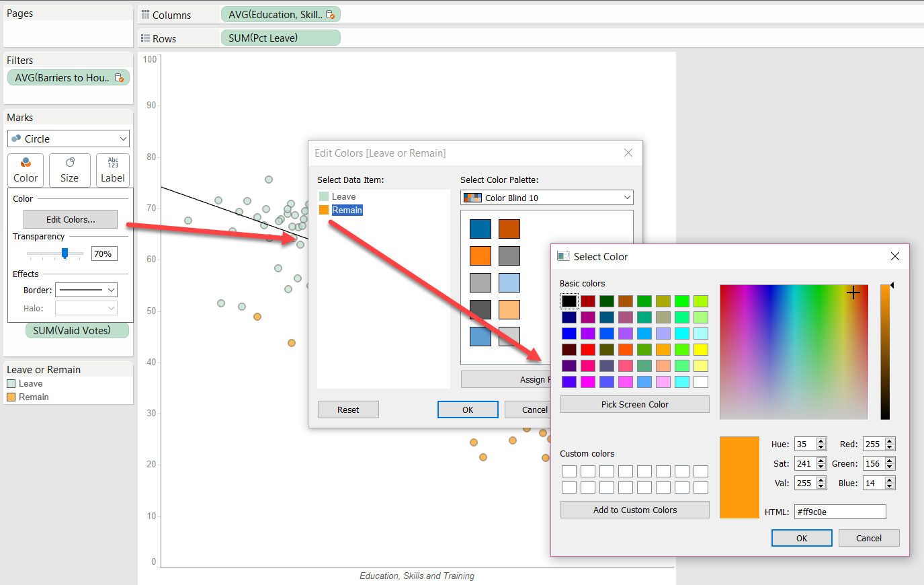924x585 pixels.
Task: Pick the blue palette swatch, top left
Action: (x=480, y=229)
